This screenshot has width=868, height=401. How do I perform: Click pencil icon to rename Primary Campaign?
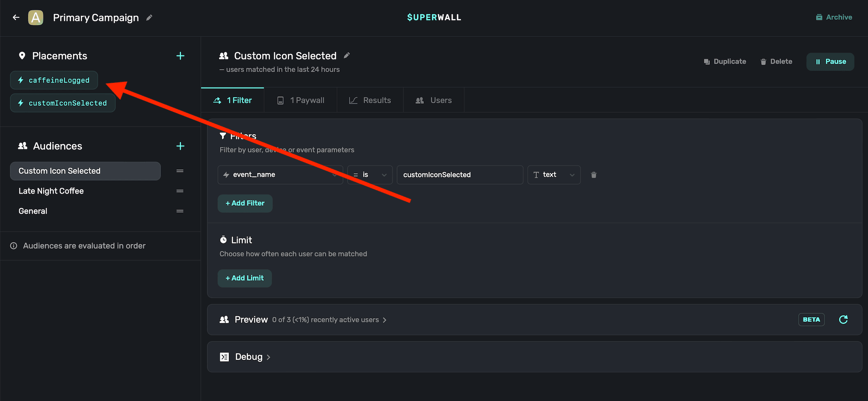coord(149,18)
